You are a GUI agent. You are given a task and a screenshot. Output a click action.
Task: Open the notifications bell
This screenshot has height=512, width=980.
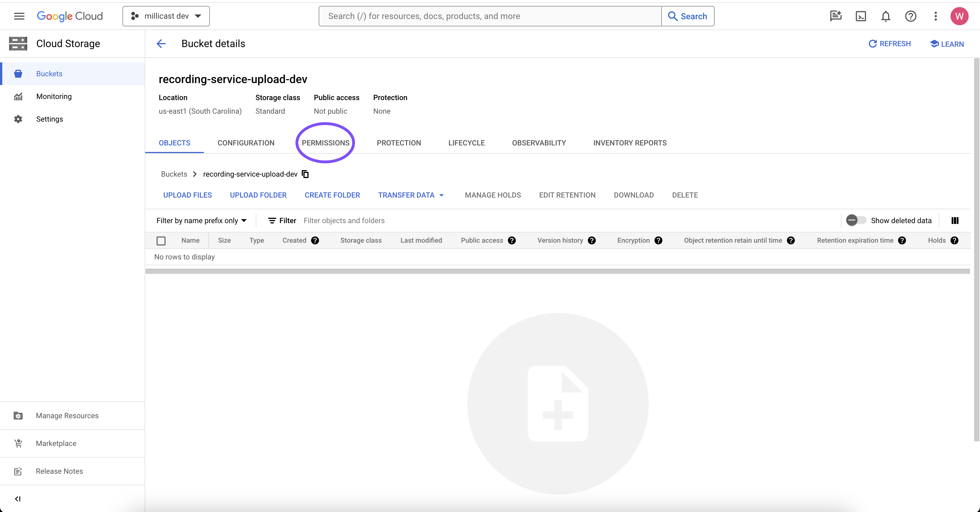(x=886, y=16)
